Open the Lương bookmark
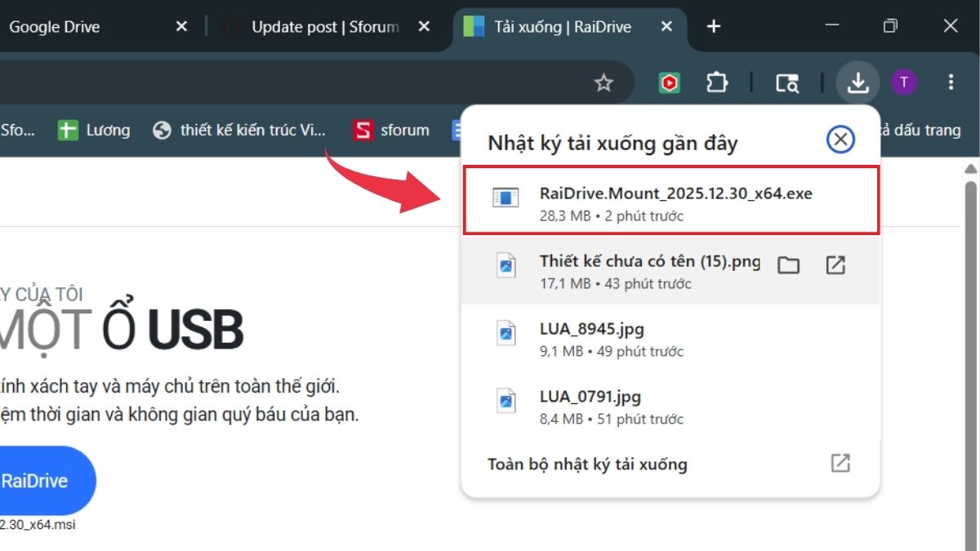The width and height of the screenshot is (980, 551). tap(94, 130)
